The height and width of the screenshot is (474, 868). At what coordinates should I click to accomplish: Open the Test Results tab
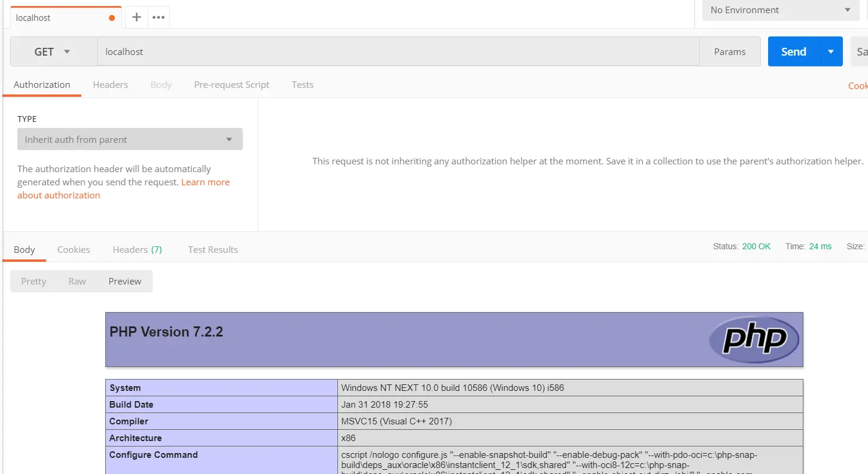click(x=213, y=249)
